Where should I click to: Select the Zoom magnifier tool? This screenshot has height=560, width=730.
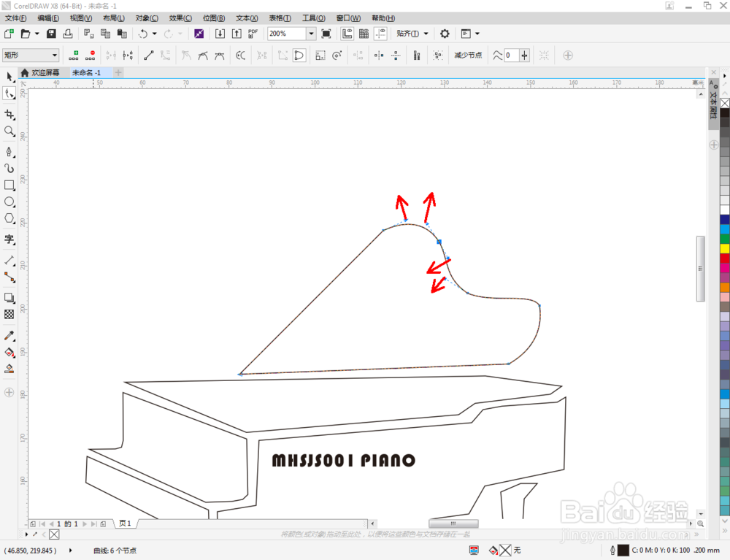[9, 131]
